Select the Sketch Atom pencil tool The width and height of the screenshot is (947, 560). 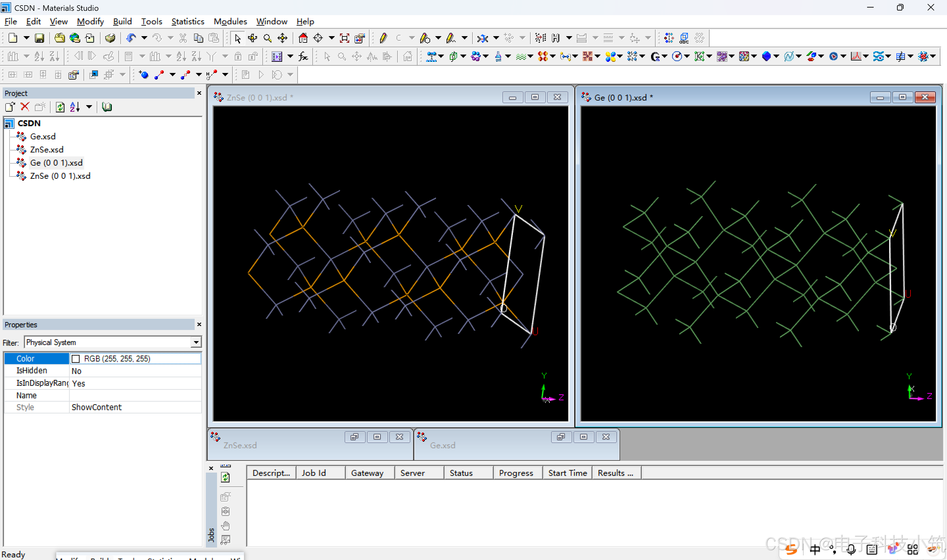[383, 38]
